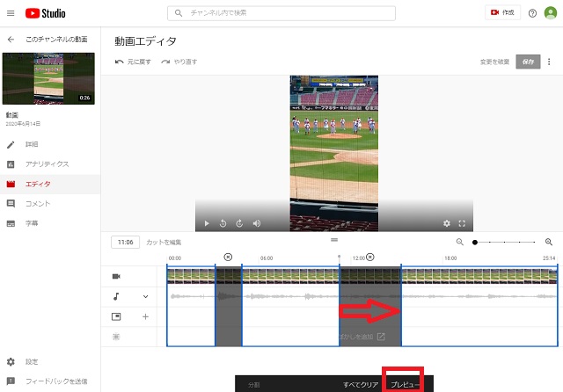Viewport: 563px width, 392px height.
Task: Click 分割 split button
Action: tap(254, 384)
